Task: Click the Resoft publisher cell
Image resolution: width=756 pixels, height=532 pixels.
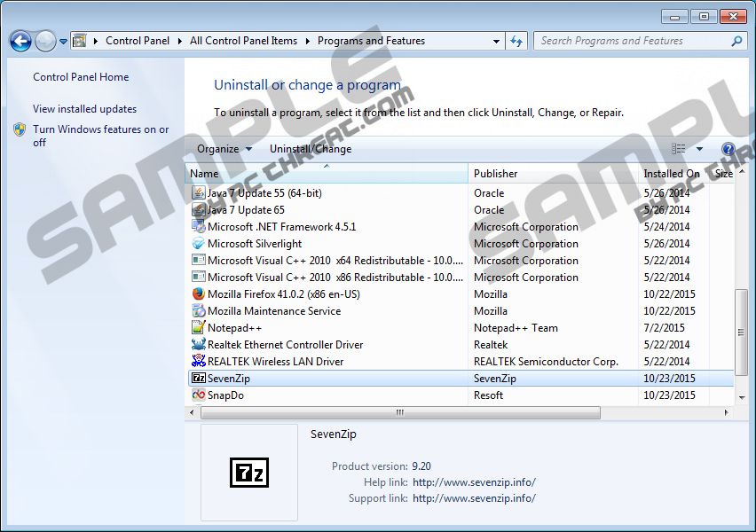Action: coord(488,395)
